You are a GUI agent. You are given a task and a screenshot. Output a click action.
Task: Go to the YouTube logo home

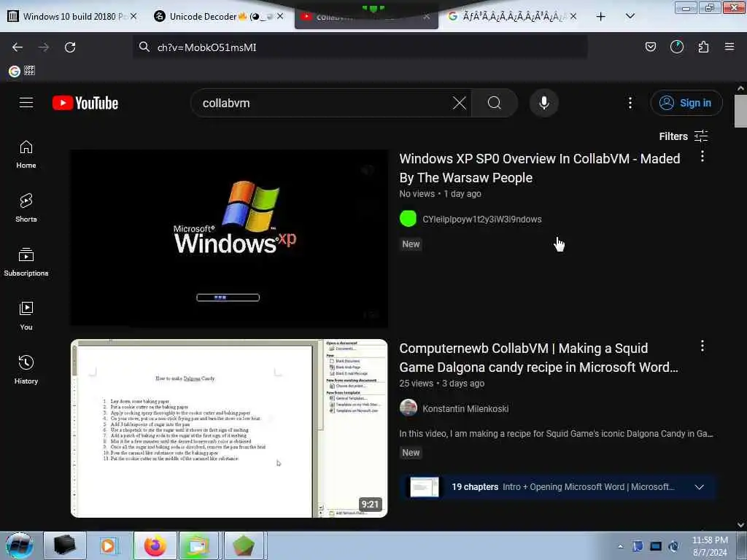click(85, 103)
